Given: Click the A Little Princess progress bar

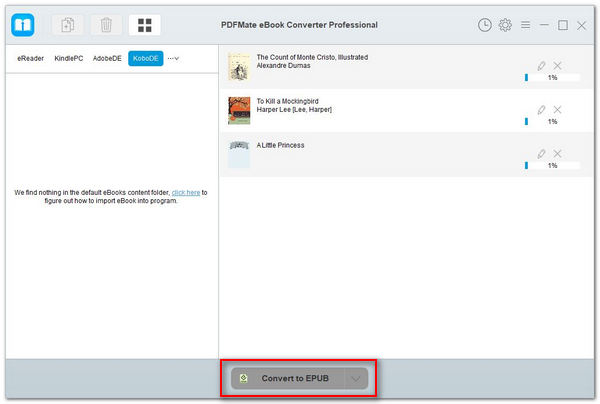Looking at the screenshot, I should pos(553,166).
